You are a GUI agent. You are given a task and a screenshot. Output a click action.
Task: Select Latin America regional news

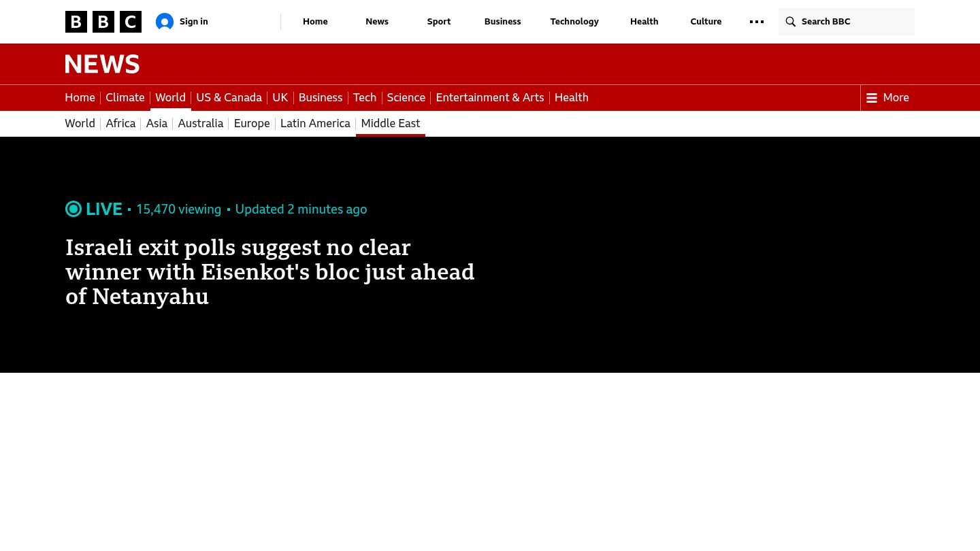[x=315, y=124]
